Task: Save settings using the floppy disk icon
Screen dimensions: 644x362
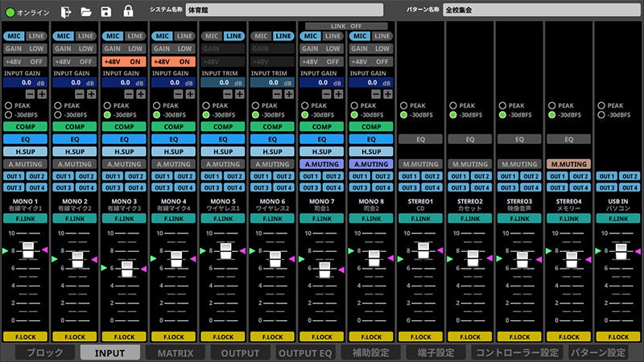Action: 107,11
